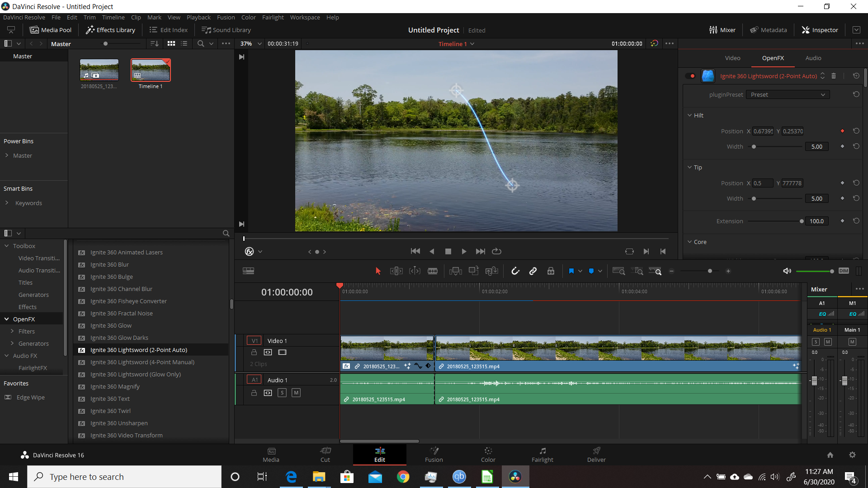The height and width of the screenshot is (488, 868).
Task: Solo the Audio 1 track header
Action: point(282,393)
